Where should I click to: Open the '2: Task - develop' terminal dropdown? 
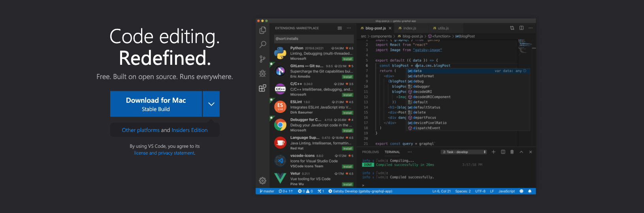pos(464,152)
